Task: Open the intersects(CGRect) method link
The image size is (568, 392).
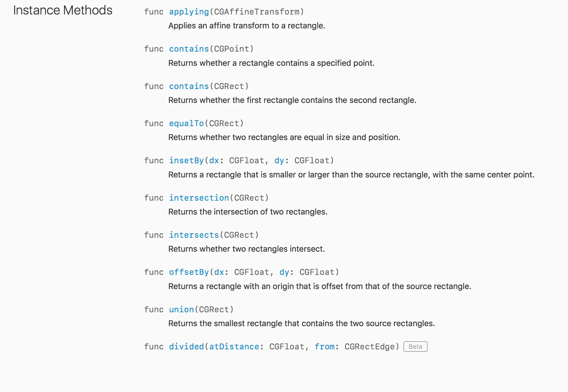Action: (x=194, y=235)
